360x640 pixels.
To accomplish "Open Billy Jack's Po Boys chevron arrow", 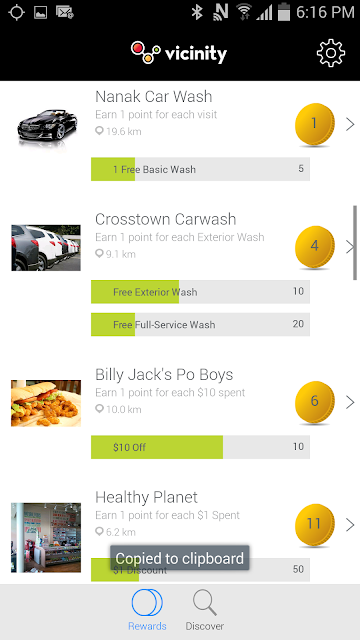I will coord(350,402).
